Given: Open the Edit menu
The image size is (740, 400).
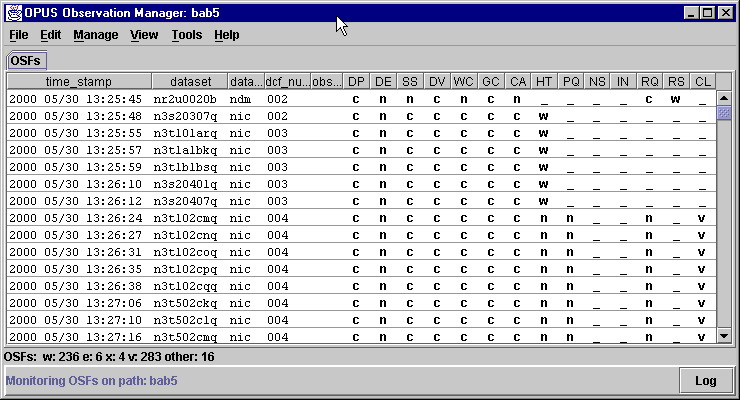Looking at the screenshot, I should 50,35.
